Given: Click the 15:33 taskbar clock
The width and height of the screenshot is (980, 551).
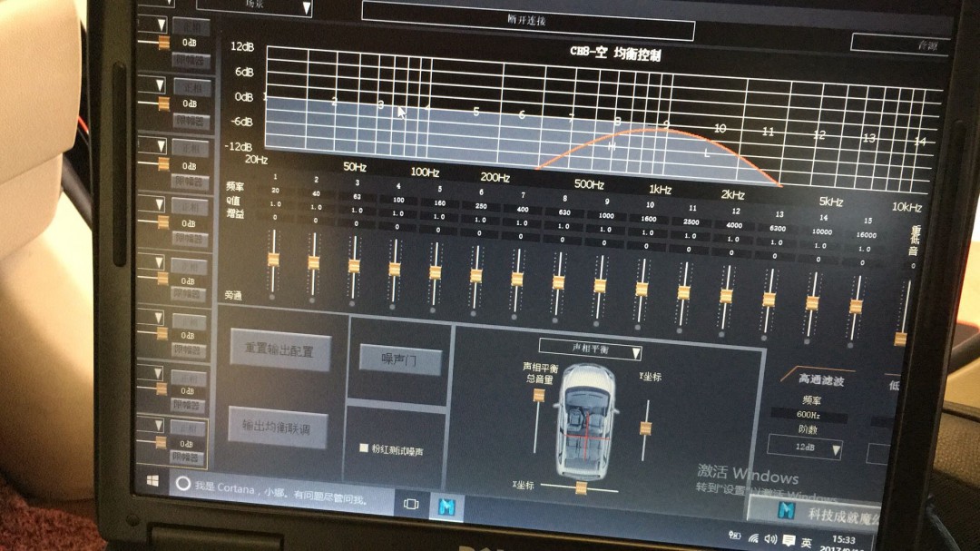Looking at the screenshot, I should (844, 540).
